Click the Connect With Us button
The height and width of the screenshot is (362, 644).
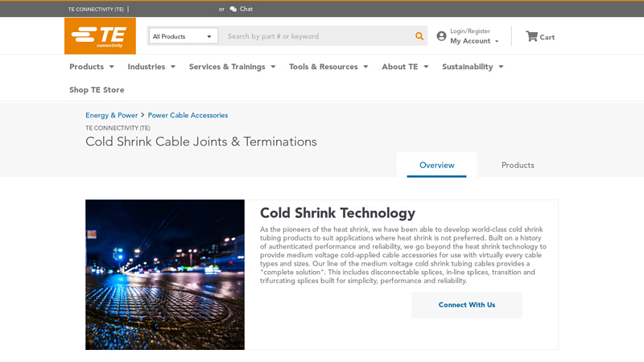(467, 305)
